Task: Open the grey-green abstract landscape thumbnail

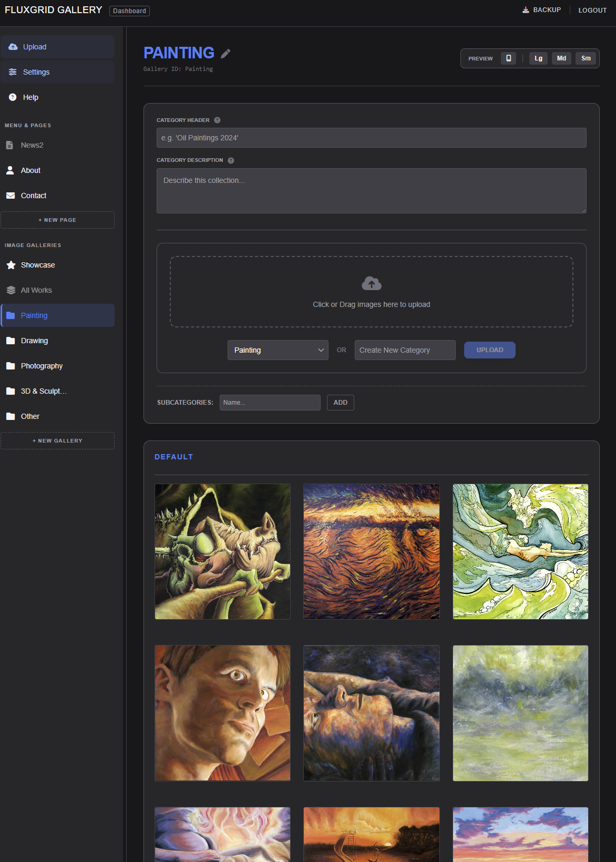Action: tap(520, 713)
